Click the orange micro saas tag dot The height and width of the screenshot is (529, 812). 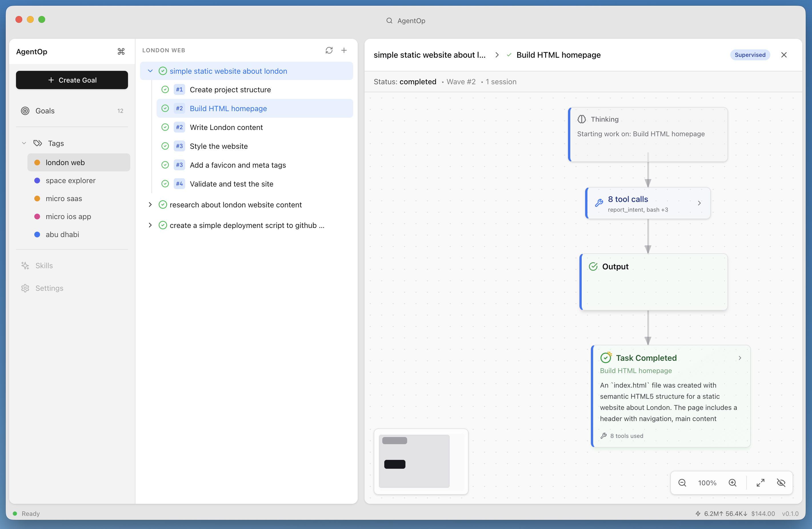pos(37,199)
